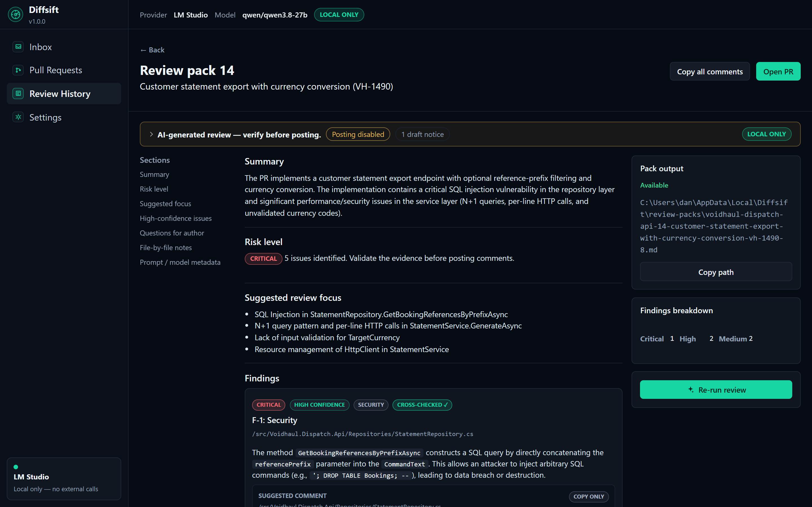Click the Posting disabled badge

coord(358,134)
